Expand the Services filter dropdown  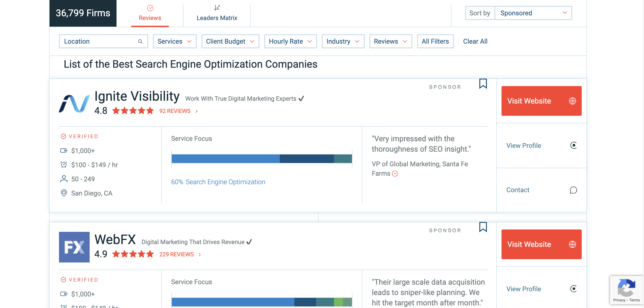tap(175, 41)
